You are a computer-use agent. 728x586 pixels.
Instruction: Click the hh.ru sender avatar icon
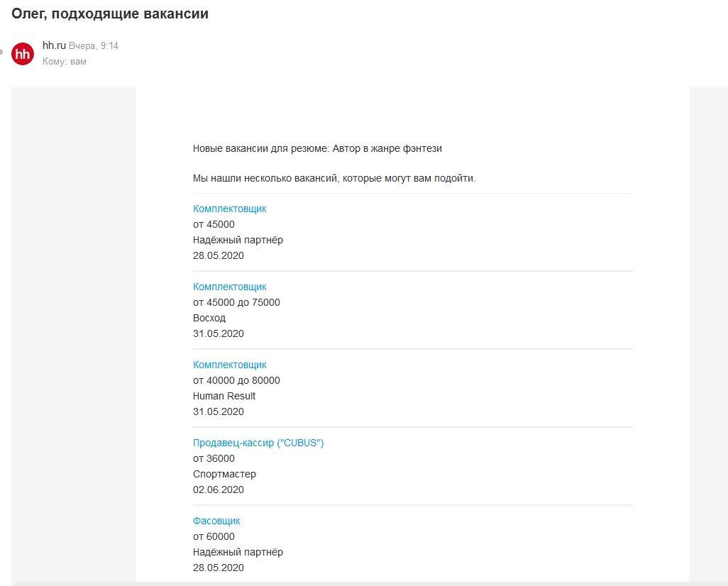click(x=23, y=53)
